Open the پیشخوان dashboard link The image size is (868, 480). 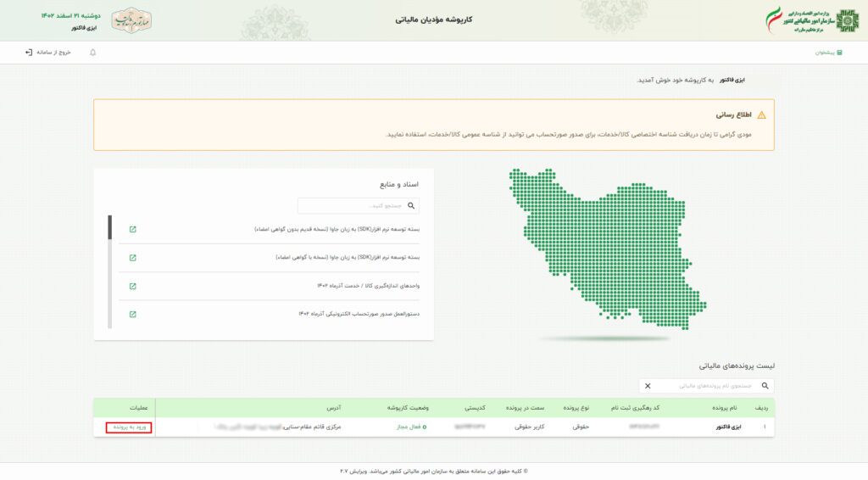(x=829, y=53)
